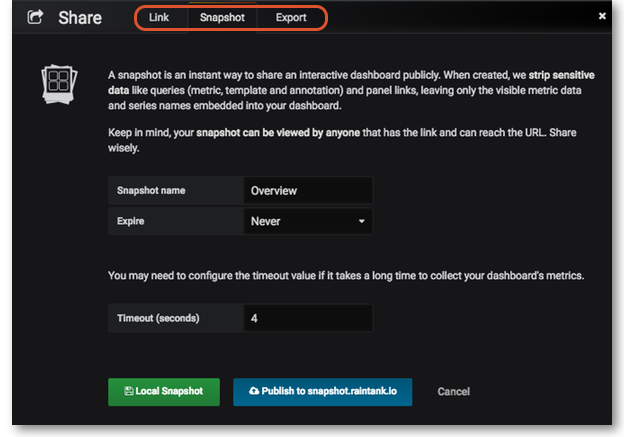Viewport: 624px width, 437px height.
Task: Click the Timeout (seconds) label
Action: [158, 318]
